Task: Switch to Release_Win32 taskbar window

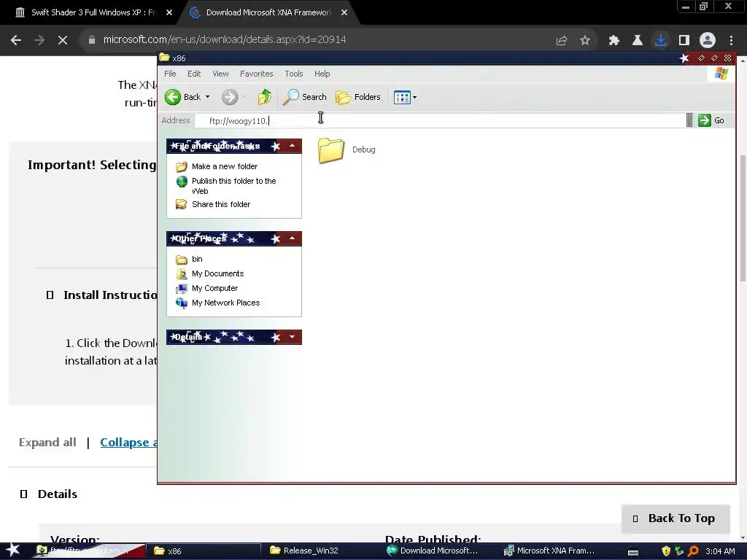Action: click(321, 551)
